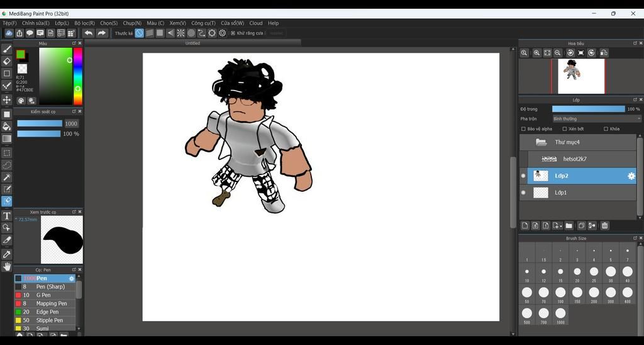The width and height of the screenshot is (644, 345).
Task: Click the Redo arrow in the toolbar
Action: pyautogui.click(x=101, y=33)
